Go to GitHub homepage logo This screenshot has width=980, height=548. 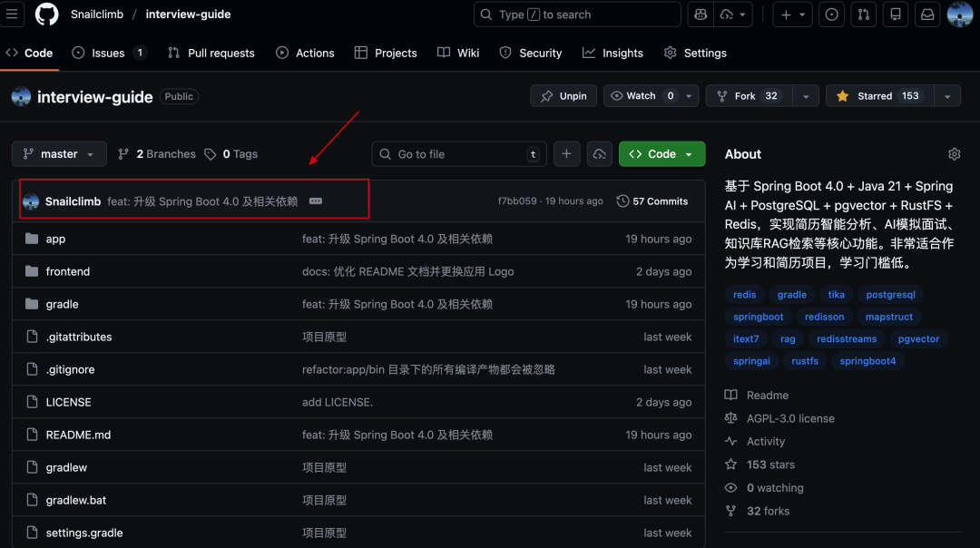pyautogui.click(x=47, y=14)
